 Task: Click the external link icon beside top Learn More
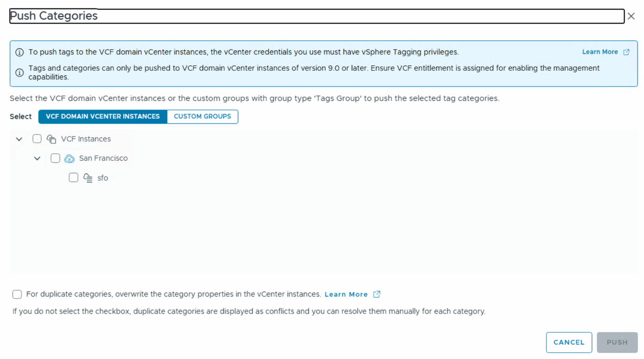[626, 52]
